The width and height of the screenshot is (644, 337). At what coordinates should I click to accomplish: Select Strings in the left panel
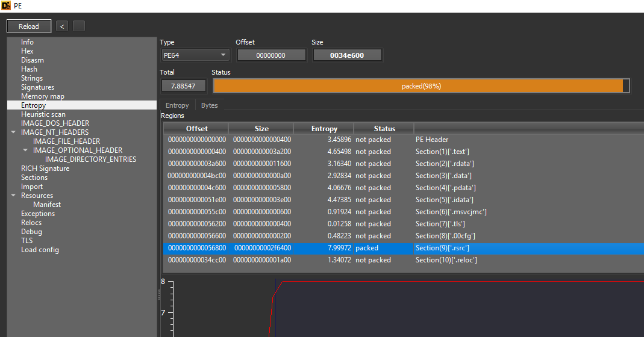[32, 78]
